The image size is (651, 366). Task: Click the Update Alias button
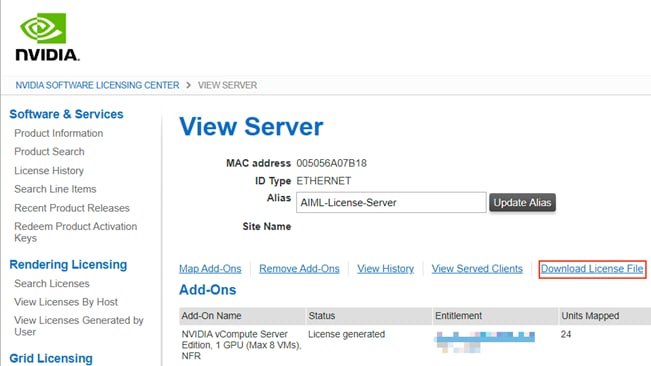522,203
